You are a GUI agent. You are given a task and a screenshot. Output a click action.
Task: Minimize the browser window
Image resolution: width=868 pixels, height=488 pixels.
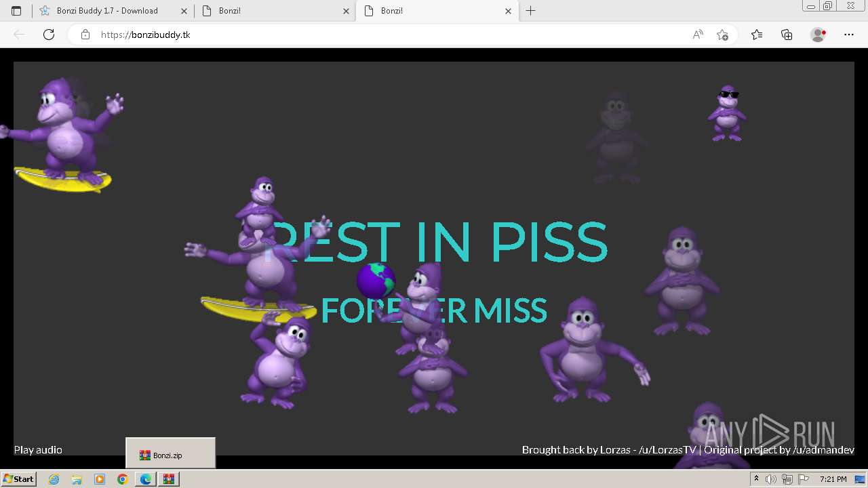pos(811,6)
